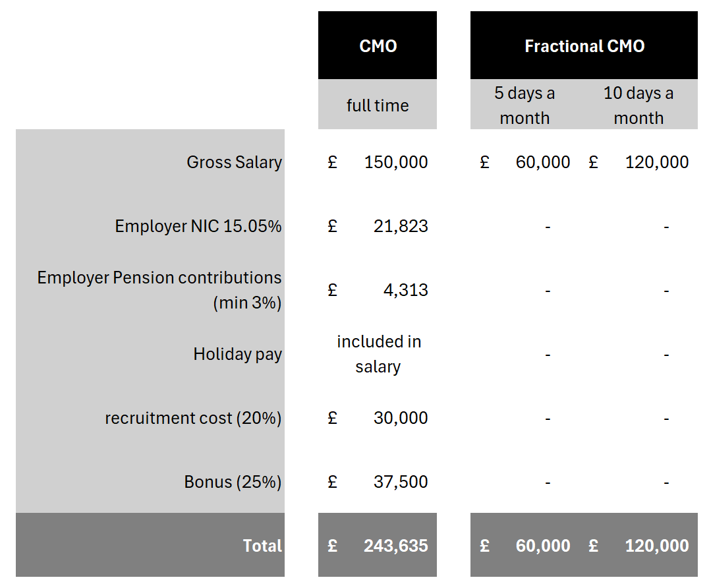Click the 30,000 recruitment cost value
This screenshot has height=588, width=709.
(x=401, y=418)
